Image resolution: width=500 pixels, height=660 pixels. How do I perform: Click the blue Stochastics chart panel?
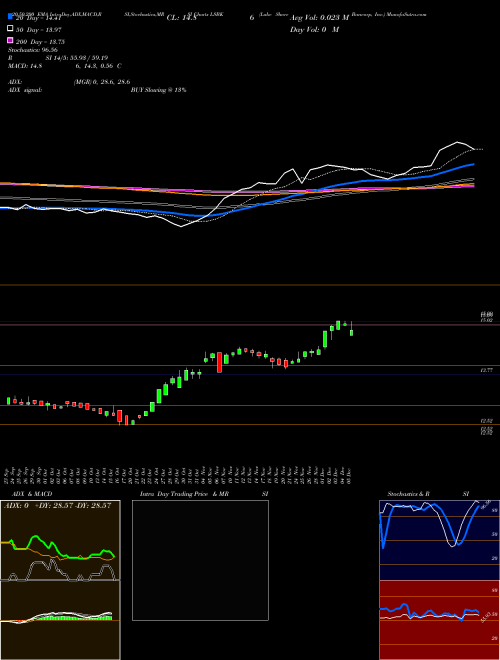coord(439,540)
